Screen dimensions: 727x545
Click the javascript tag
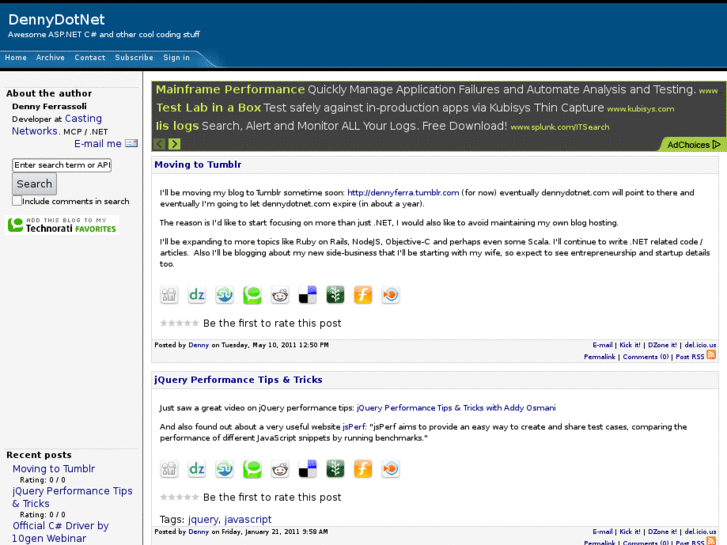pos(248,519)
